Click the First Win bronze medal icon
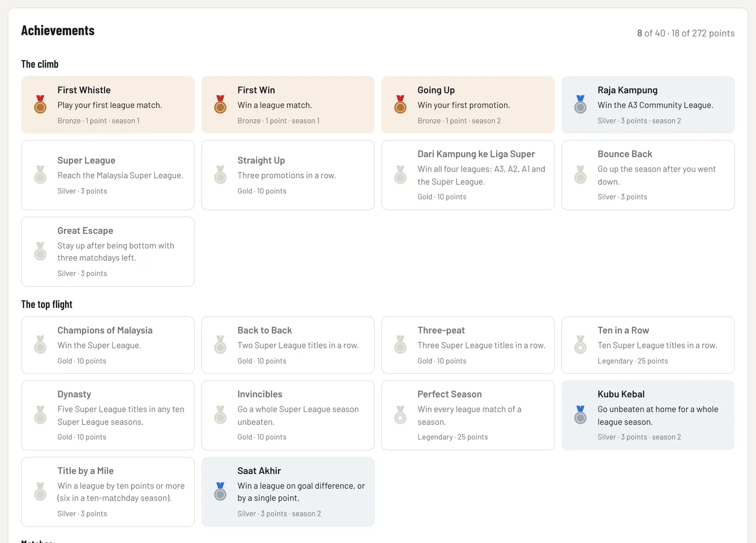The height and width of the screenshot is (543, 756). [x=220, y=104]
